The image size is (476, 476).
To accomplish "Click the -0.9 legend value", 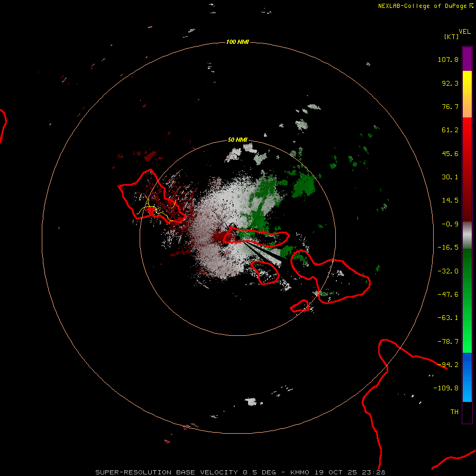I will [x=450, y=224].
